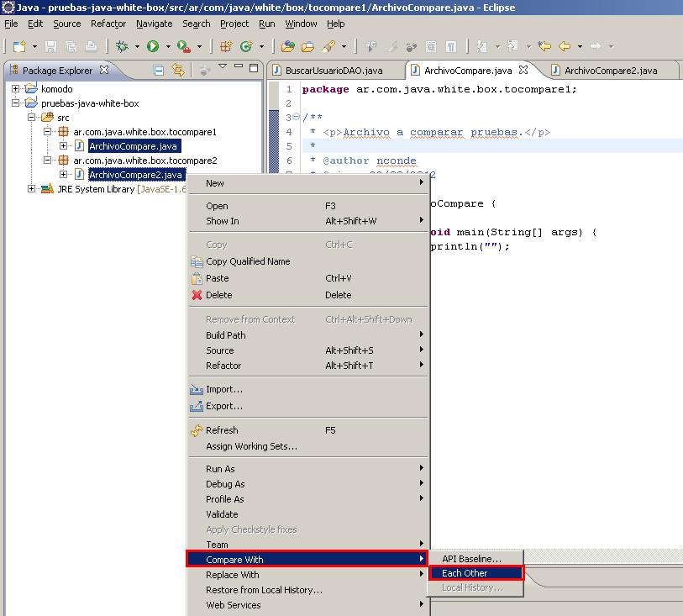Image resolution: width=683 pixels, height=616 pixels.
Task: Toggle Show Whitespace Characters pilcrow icon
Action: coord(451,46)
